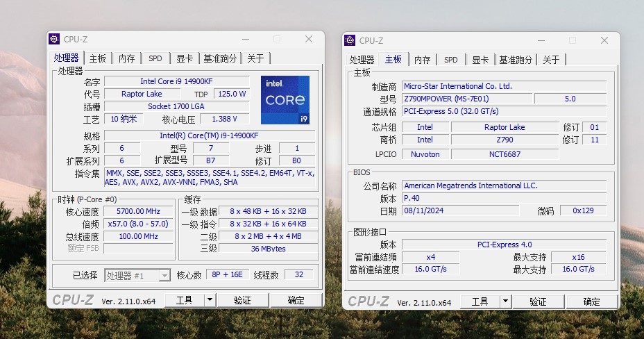Click the 8 x 2 MB + 4 x 4 MB cache value
The width and height of the screenshot is (644, 339).
pyautogui.click(x=268, y=236)
